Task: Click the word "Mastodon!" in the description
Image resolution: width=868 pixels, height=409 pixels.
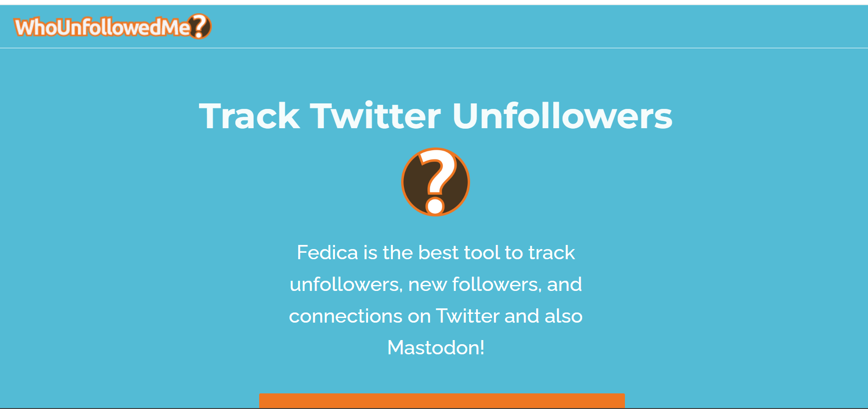Action: (436, 348)
